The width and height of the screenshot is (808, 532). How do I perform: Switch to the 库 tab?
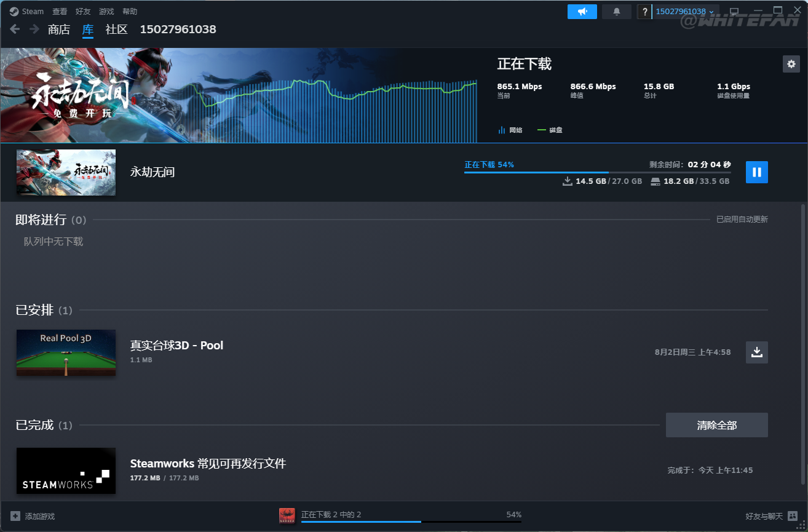pyautogui.click(x=88, y=30)
